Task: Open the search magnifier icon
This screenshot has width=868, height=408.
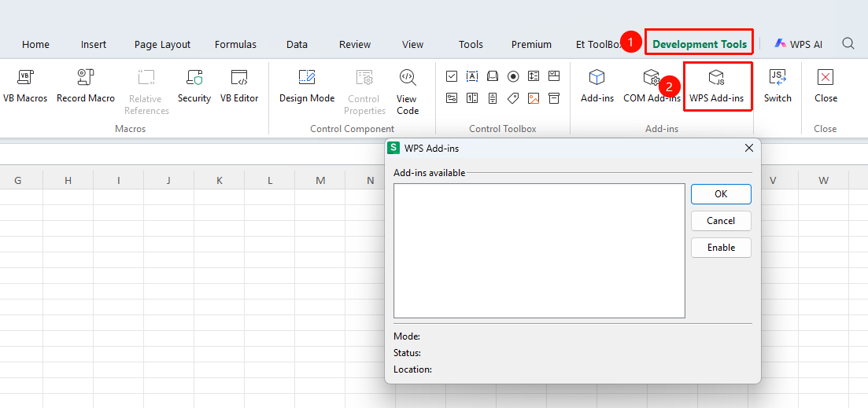Action: pyautogui.click(x=848, y=44)
